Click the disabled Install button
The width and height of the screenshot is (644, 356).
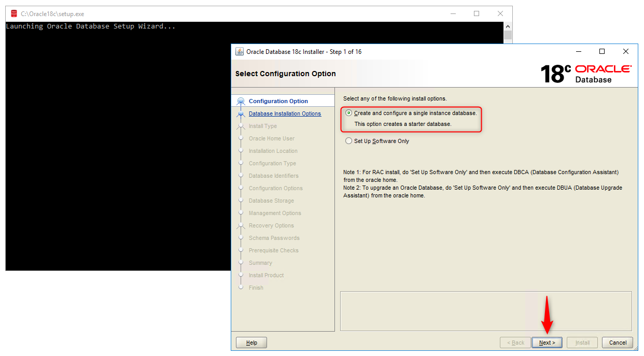point(582,343)
